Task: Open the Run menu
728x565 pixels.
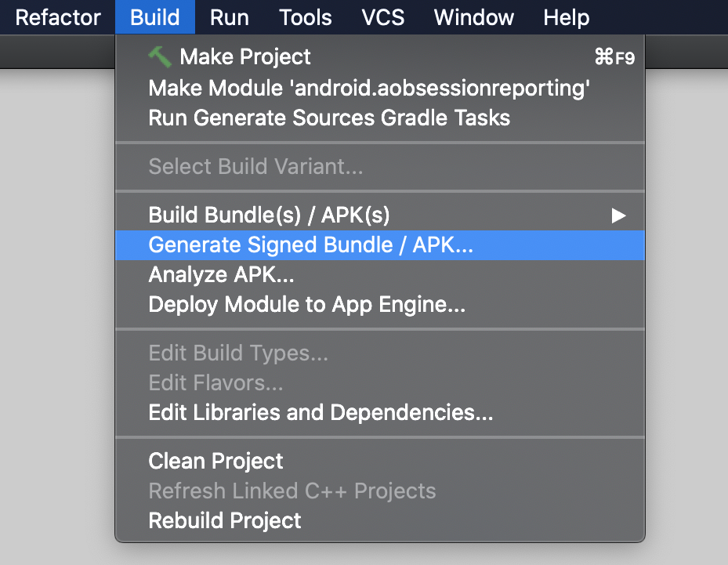Action: [230, 18]
